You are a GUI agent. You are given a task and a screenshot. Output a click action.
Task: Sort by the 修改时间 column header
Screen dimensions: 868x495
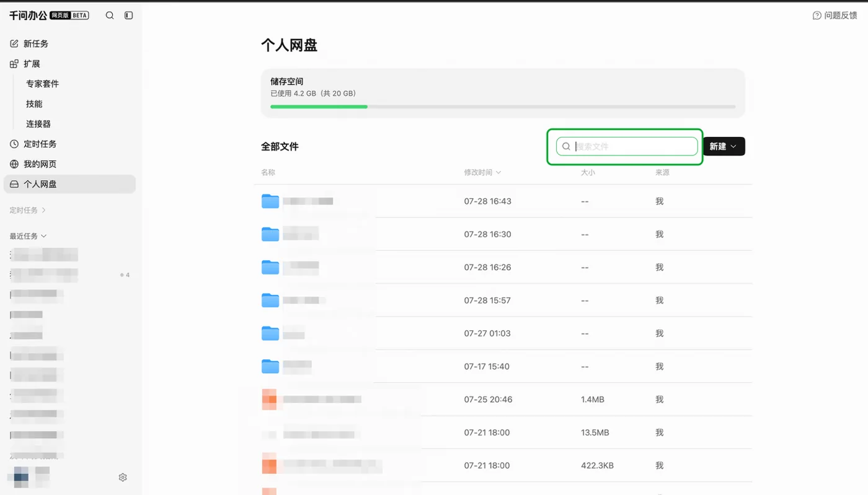482,172
